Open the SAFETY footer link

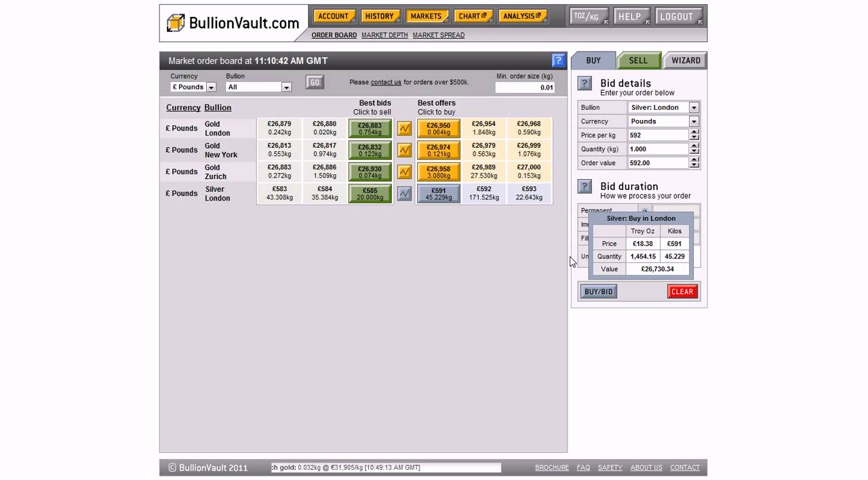click(610, 468)
